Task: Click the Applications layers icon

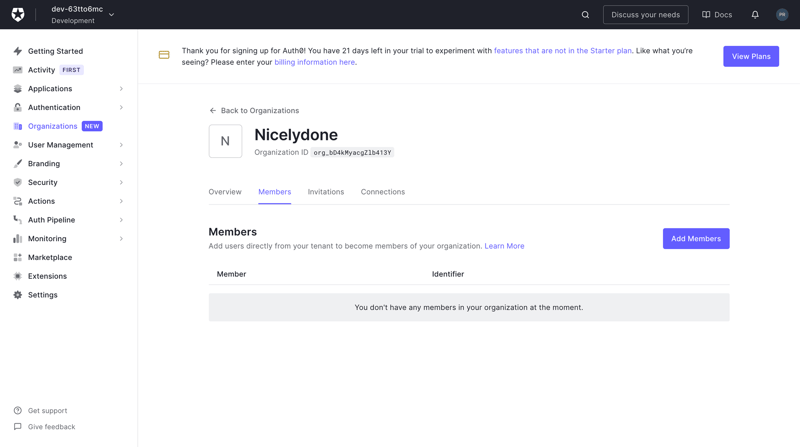Action: [x=18, y=89]
